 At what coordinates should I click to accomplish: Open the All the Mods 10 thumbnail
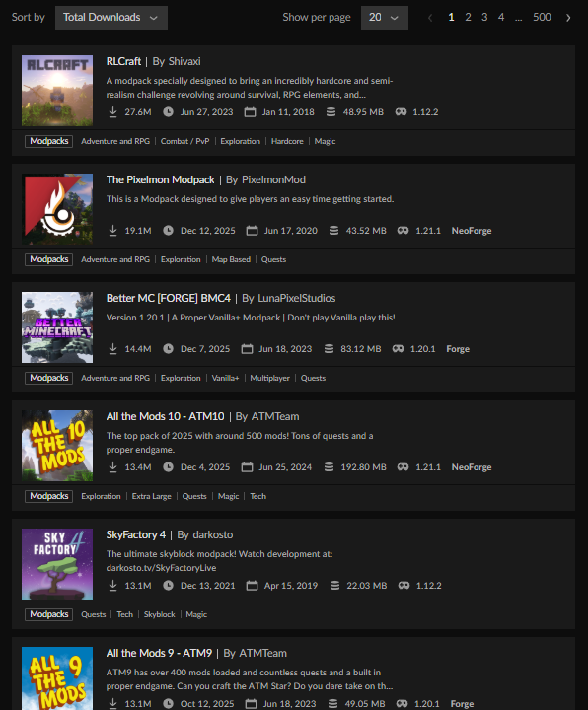57,446
